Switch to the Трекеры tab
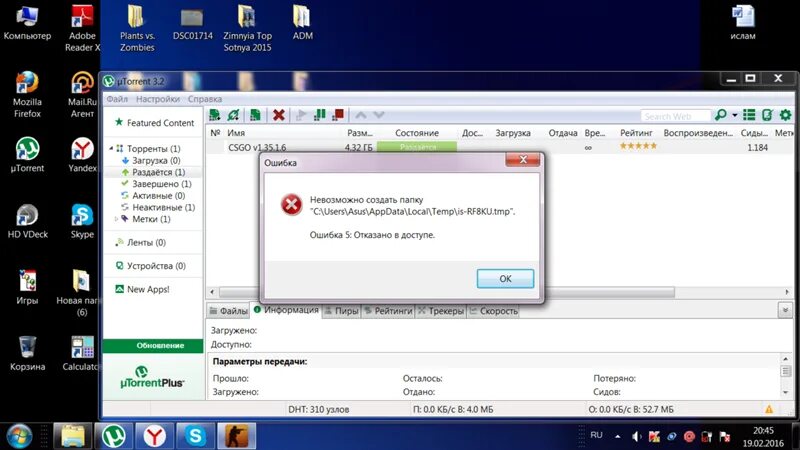800x450 pixels. pos(441,311)
